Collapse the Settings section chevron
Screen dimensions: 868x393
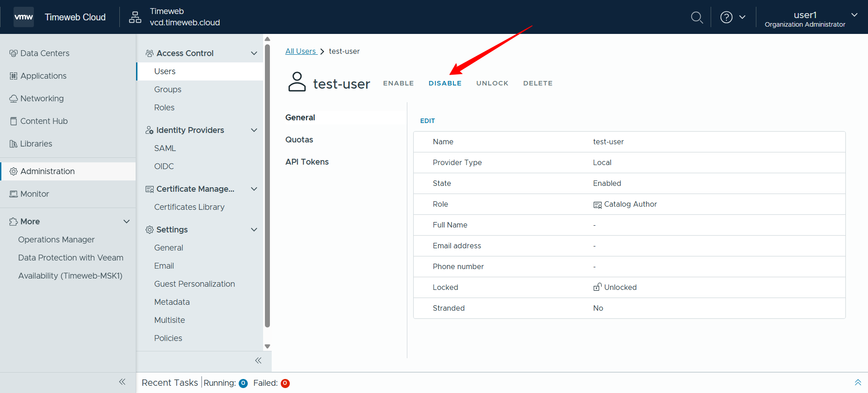click(x=254, y=230)
